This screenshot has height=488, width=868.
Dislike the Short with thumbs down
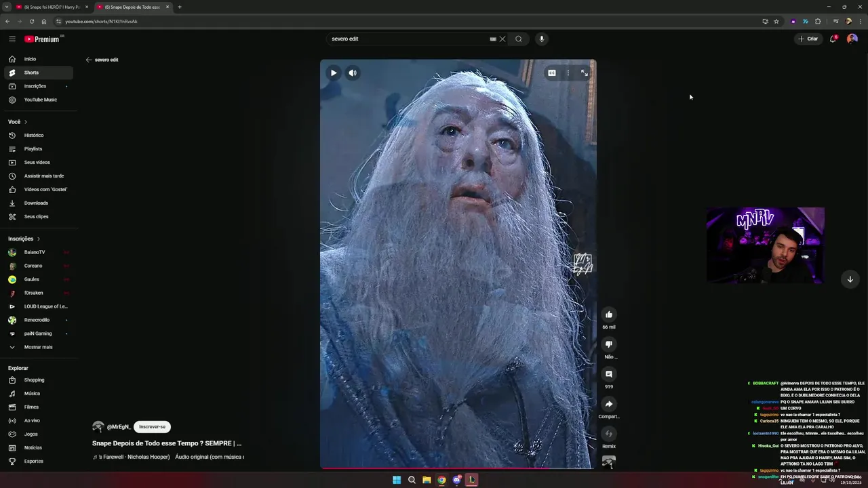click(609, 344)
